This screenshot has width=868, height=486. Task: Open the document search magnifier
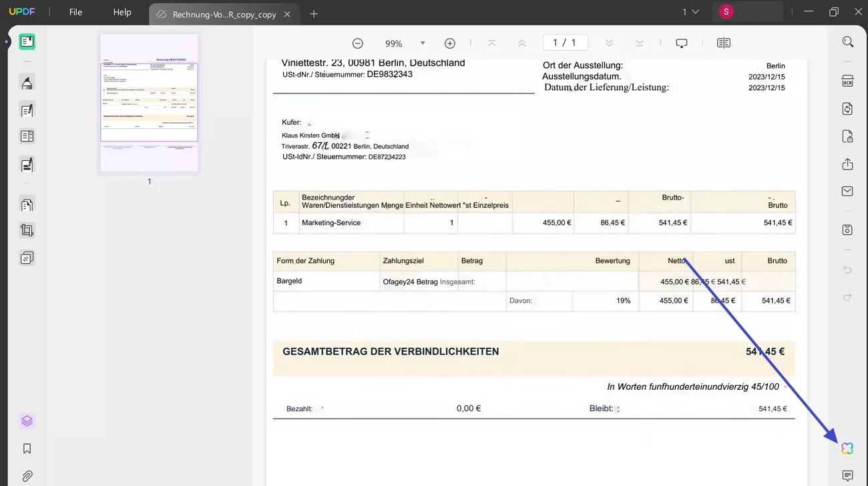[x=847, y=41]
